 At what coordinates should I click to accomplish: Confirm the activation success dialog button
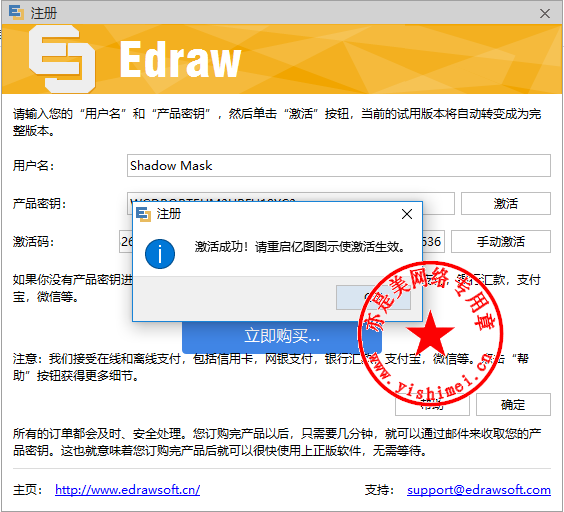(373, 297)
